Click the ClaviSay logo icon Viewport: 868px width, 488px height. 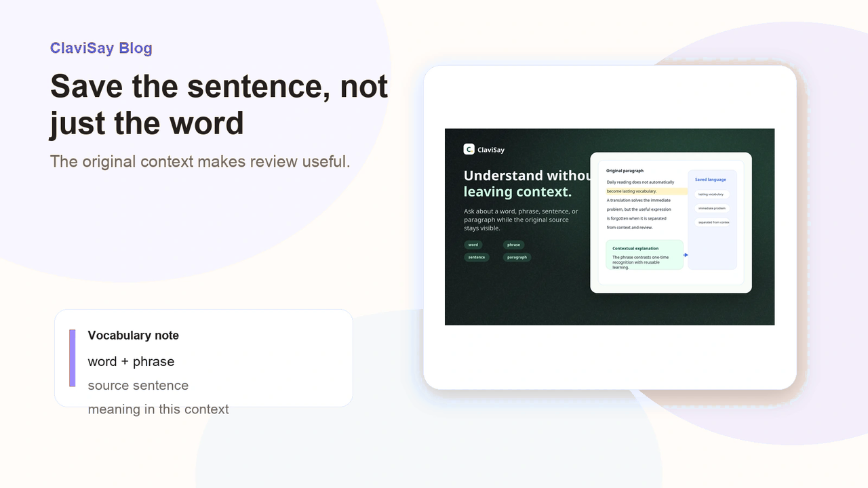(x=469, y=149)
